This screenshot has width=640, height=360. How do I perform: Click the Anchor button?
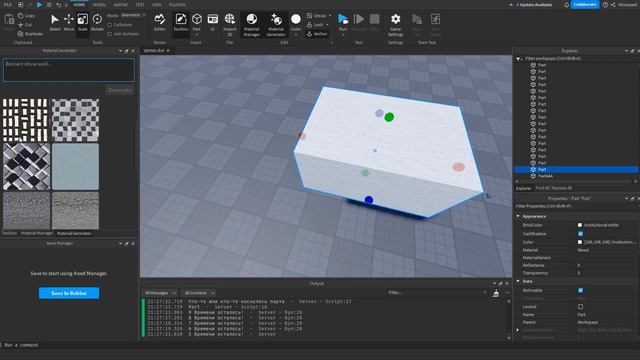(x=317, y=34)
